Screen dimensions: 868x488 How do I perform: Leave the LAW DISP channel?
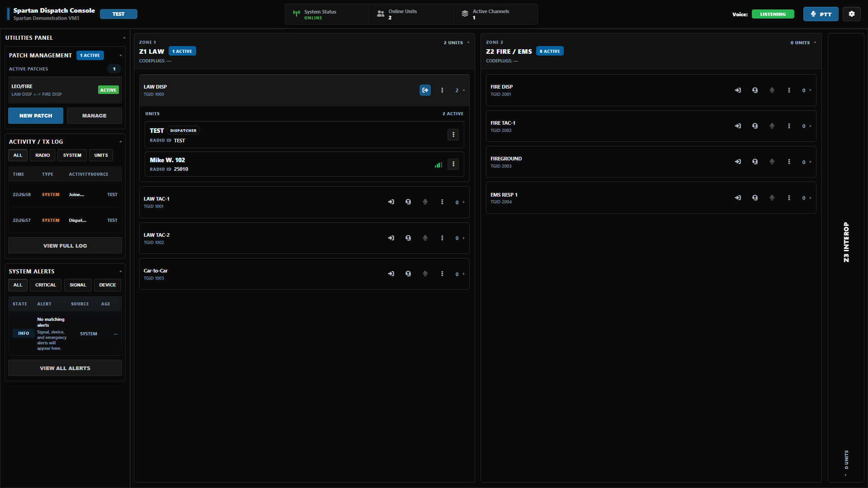(x=425, y=90)
